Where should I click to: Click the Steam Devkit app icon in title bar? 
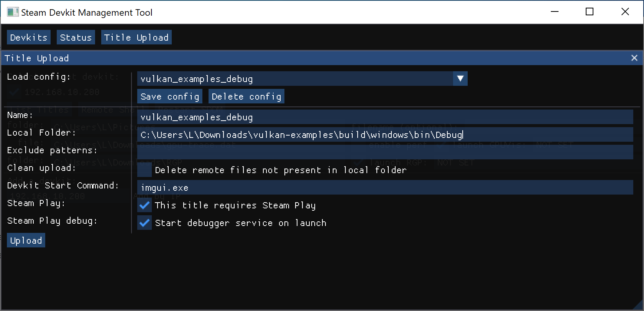pos(13,12)
